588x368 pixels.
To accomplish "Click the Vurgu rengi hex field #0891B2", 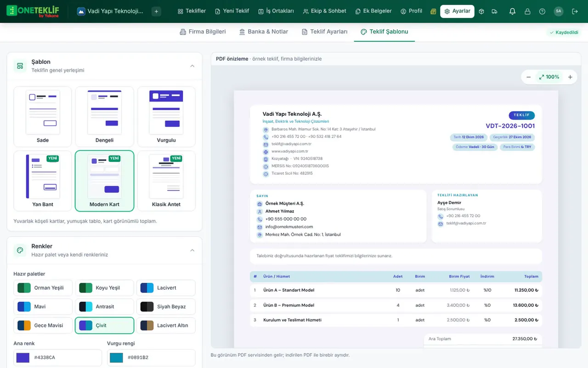I will [151, 357].
